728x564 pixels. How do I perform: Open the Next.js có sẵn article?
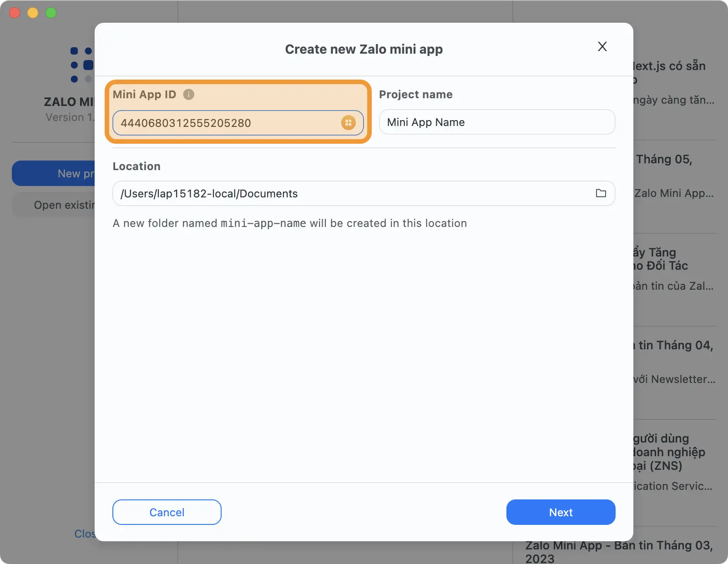667,66
